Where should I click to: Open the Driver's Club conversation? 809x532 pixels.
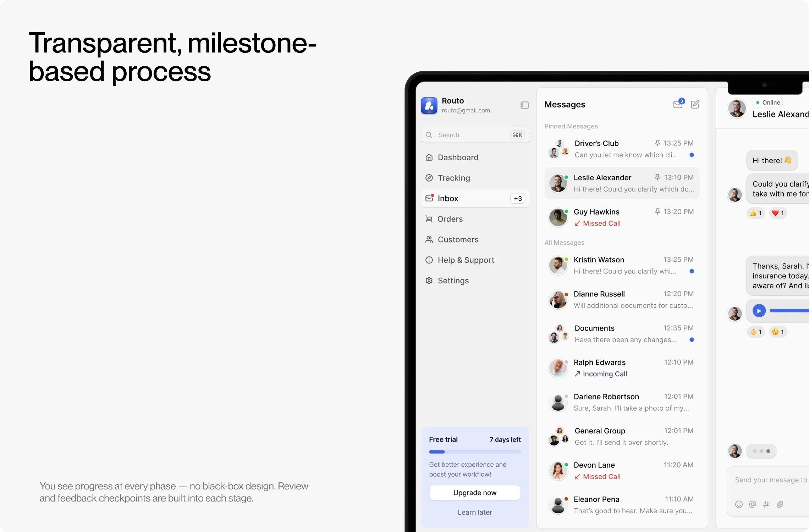622,149
